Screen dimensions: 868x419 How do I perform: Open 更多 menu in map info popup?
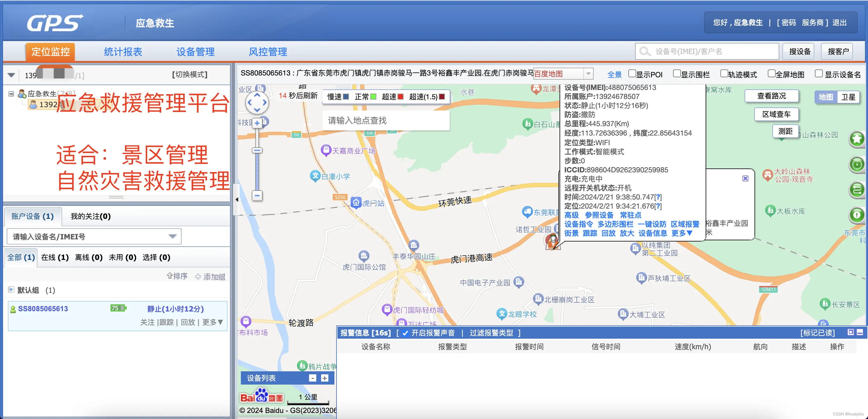pos(682,233)
